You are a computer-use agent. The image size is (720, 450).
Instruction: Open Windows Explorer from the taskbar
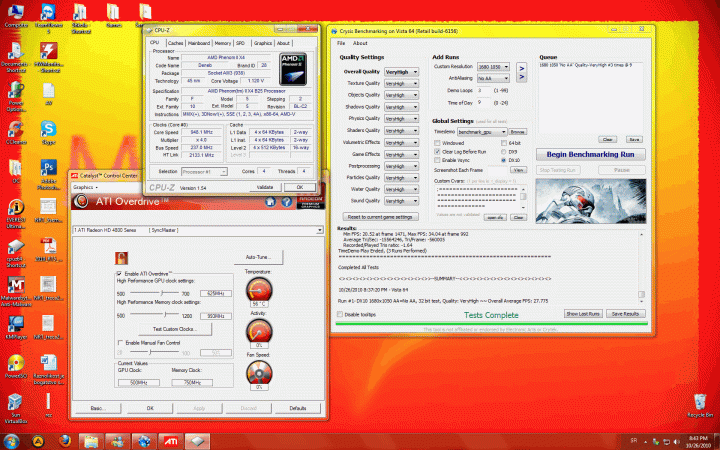coord(91,441)
